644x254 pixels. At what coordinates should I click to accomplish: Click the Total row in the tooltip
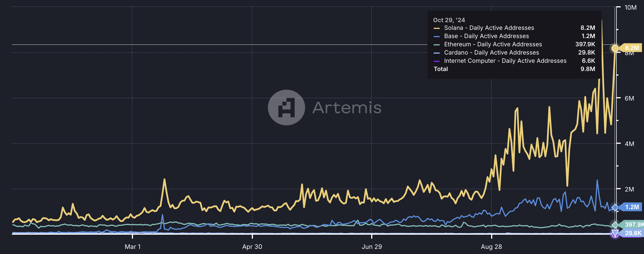(x=441, y=69)
